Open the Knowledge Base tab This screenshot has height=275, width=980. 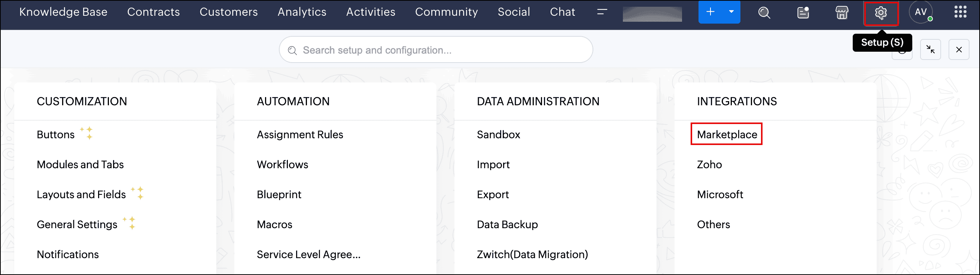tap(63, 12)
